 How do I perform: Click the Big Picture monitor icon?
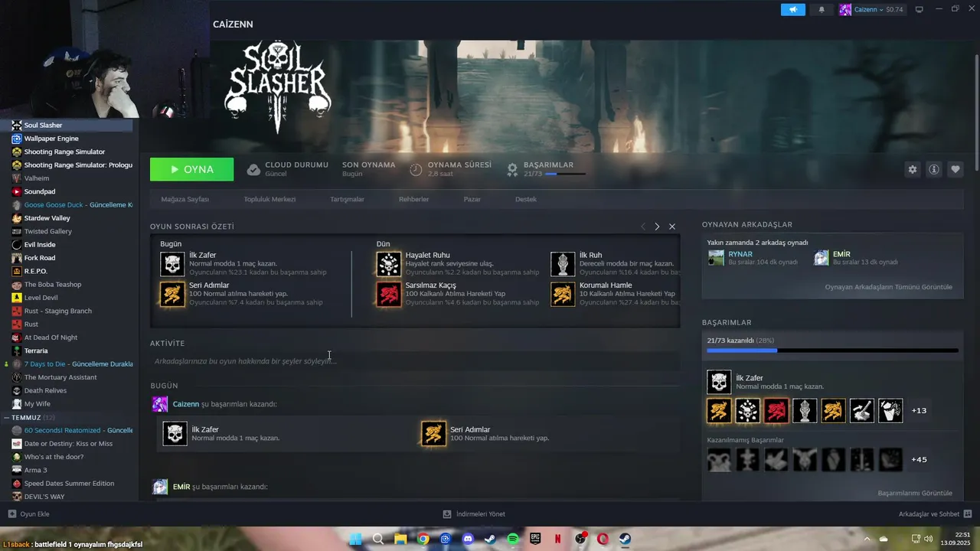919,9
